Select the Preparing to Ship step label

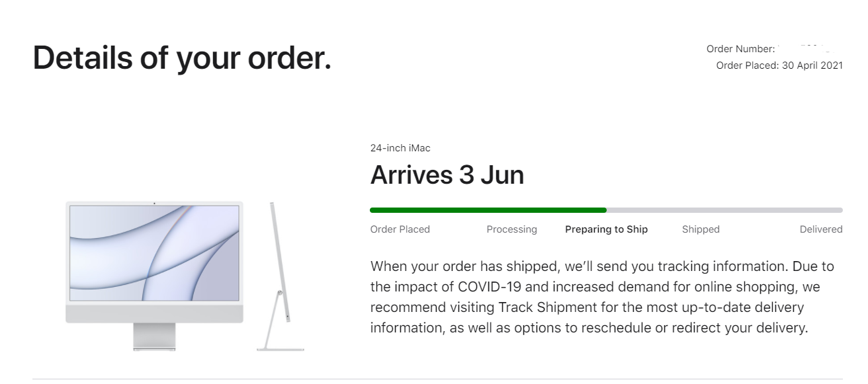606,229
